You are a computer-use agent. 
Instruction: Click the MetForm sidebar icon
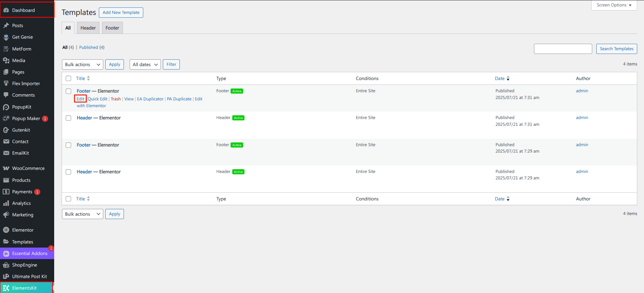6,49
